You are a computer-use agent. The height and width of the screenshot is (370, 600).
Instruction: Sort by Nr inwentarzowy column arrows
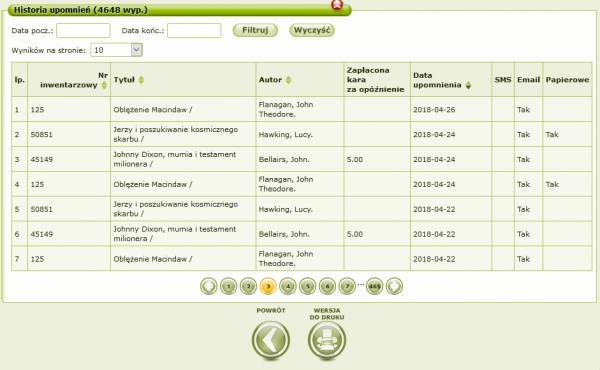(x=104, y=85)
